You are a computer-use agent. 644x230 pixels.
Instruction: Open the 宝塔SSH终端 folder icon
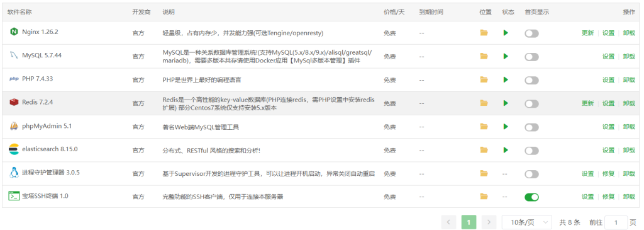[x=484, y=197]
